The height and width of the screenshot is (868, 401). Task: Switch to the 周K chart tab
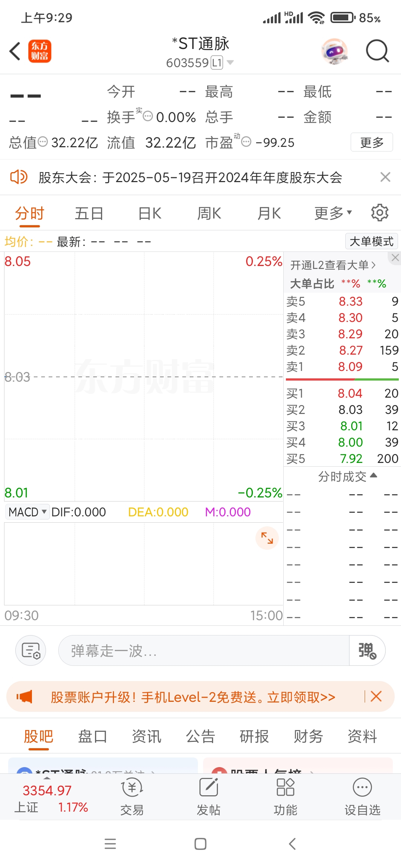point(209,214)
